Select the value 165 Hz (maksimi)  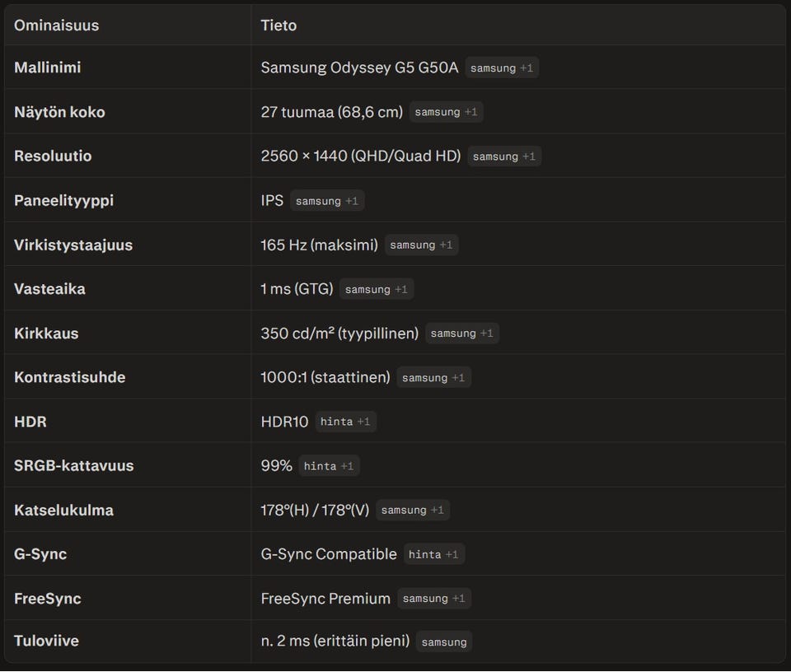(320, 245)
